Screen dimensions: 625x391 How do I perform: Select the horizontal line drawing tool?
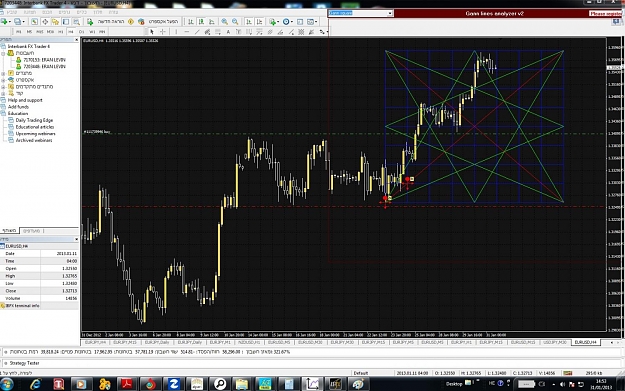(187, 31)
